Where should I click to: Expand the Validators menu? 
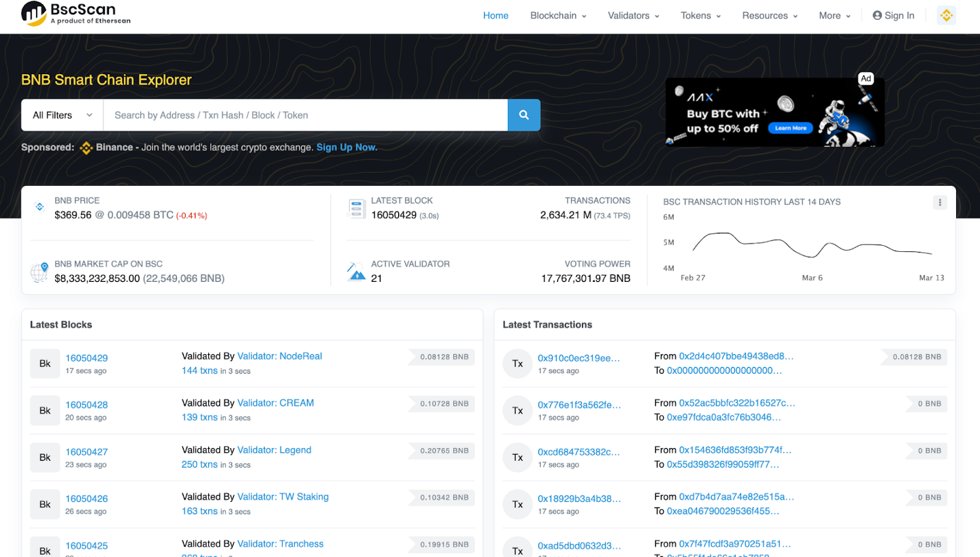[634, 16]
